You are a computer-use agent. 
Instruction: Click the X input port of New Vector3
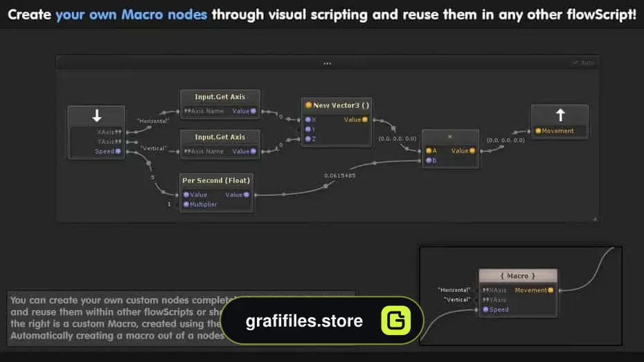pos(308,120)
